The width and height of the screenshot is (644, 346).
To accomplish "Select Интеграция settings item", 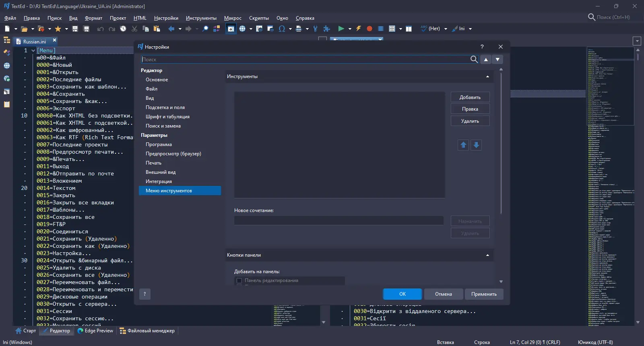I will click(159, 181).
